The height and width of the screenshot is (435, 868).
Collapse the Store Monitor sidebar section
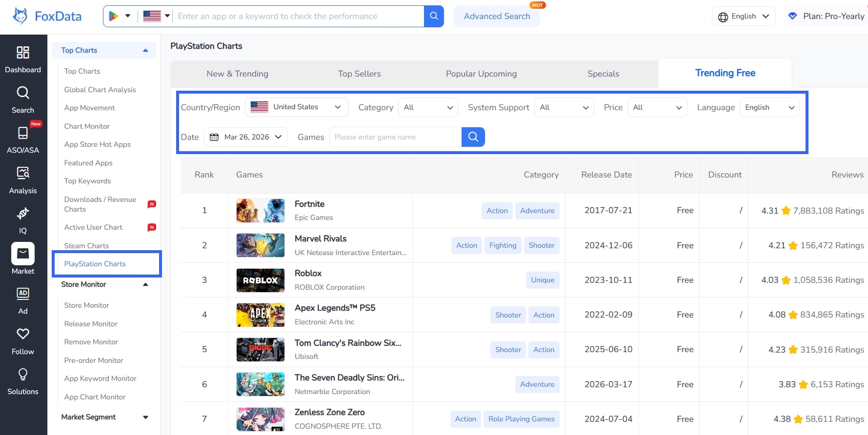(x=145, y=284)
